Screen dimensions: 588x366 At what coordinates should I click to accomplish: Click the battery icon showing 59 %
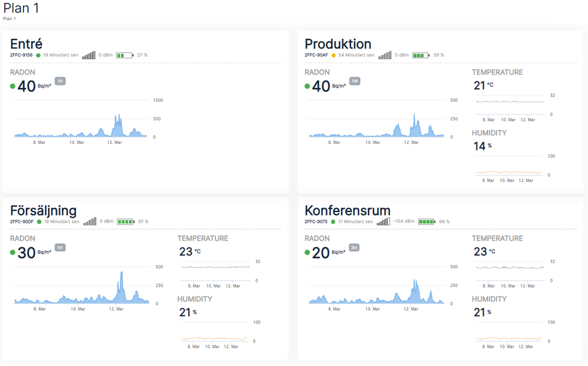tap(420, 55)
